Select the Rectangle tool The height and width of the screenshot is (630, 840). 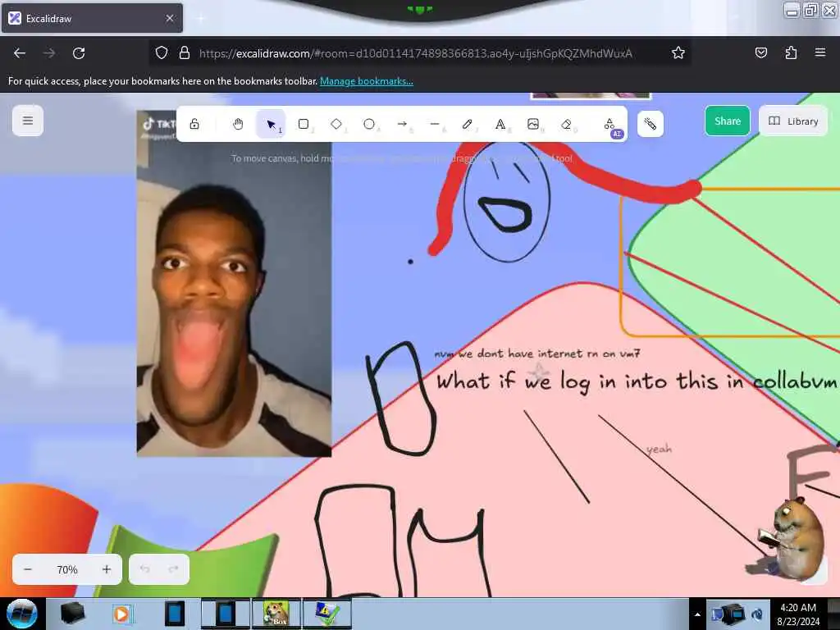tap(304, 125)
